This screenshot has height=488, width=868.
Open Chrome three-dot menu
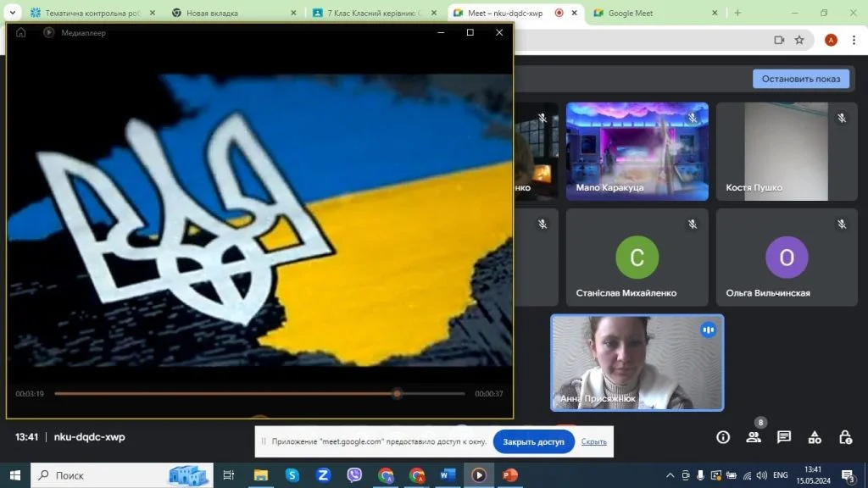click(x=854, y=40)
